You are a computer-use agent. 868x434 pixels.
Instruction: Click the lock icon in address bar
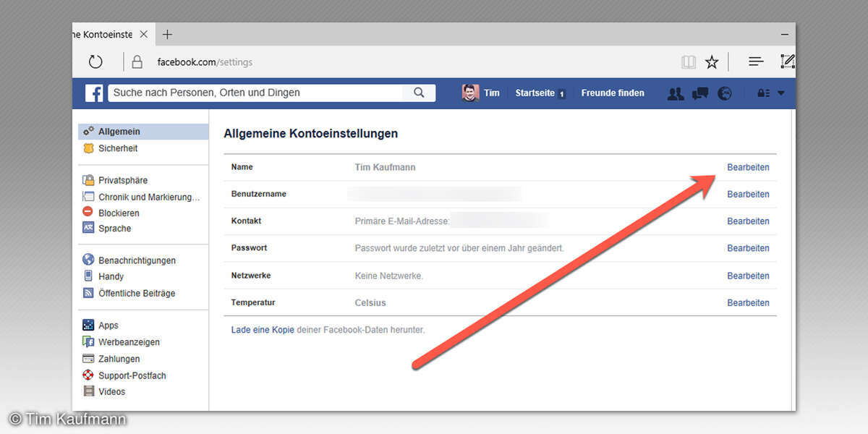tap(137, 61)
